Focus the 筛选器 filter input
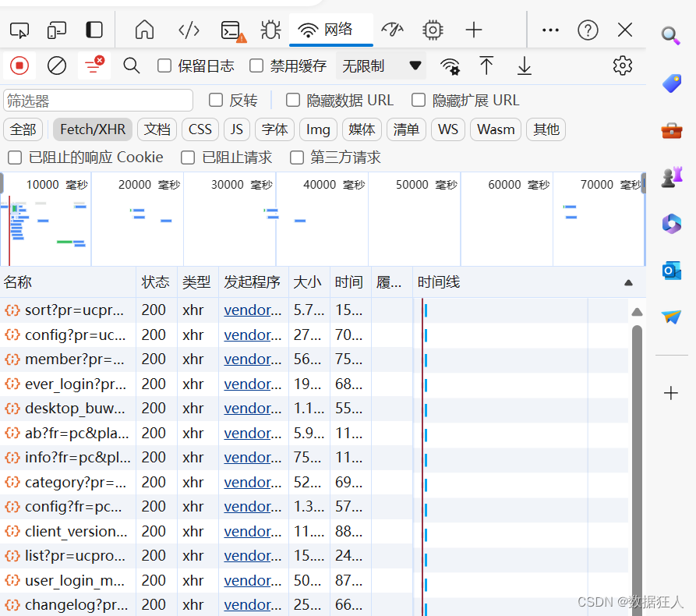The width and height of the screenshot is (696, 616). (x=98, y=101)
